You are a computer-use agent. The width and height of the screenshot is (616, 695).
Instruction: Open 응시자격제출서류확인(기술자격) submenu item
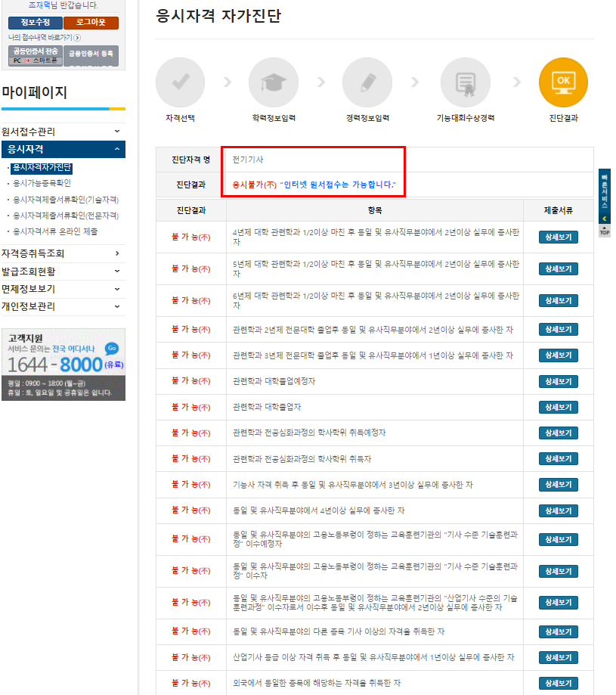point(66,200)
